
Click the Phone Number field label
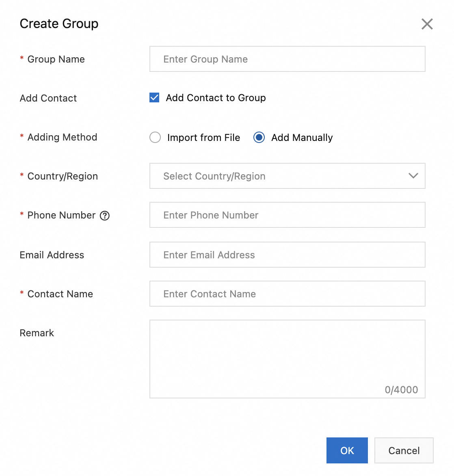tap(61, 215)
